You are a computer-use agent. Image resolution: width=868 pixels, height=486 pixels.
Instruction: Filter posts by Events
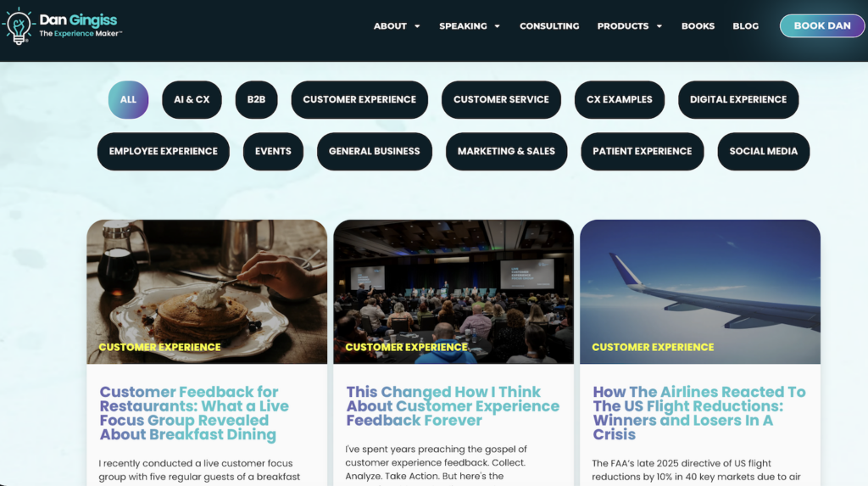pos(273,151)
